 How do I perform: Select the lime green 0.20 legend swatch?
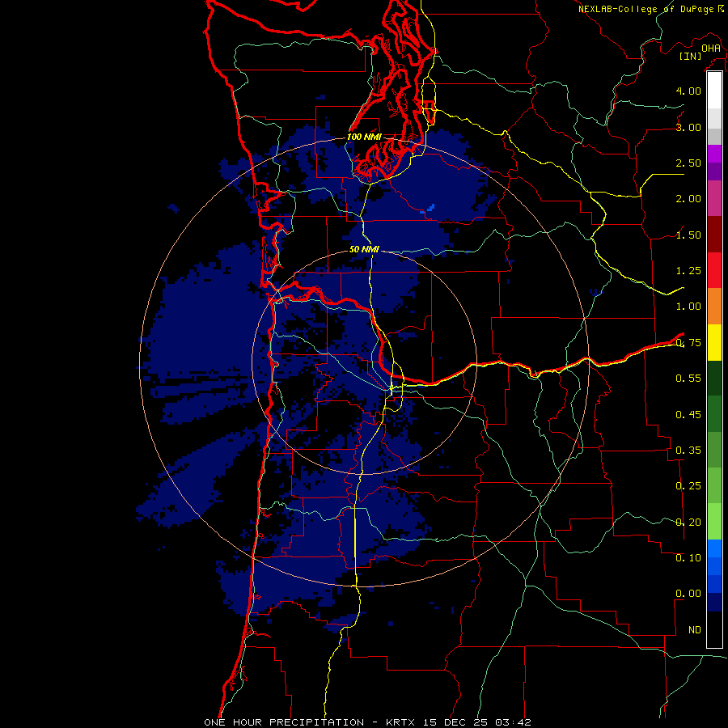[714, 522]
